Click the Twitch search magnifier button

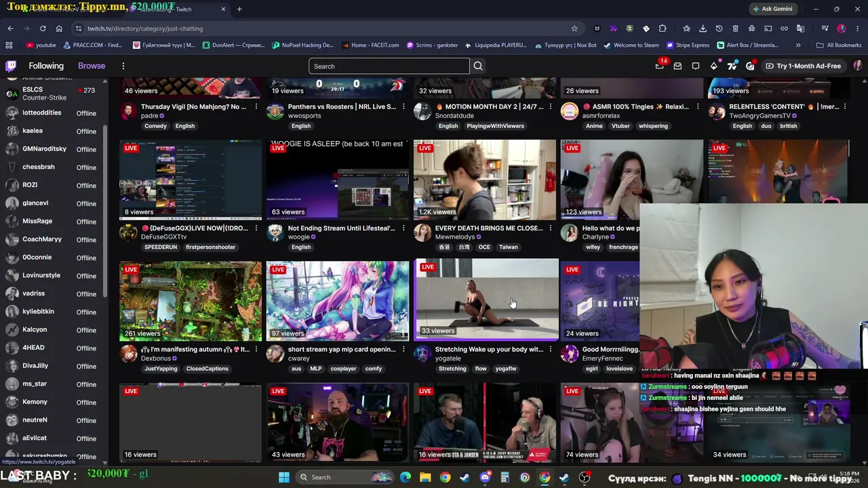click(x=478, y=66)
